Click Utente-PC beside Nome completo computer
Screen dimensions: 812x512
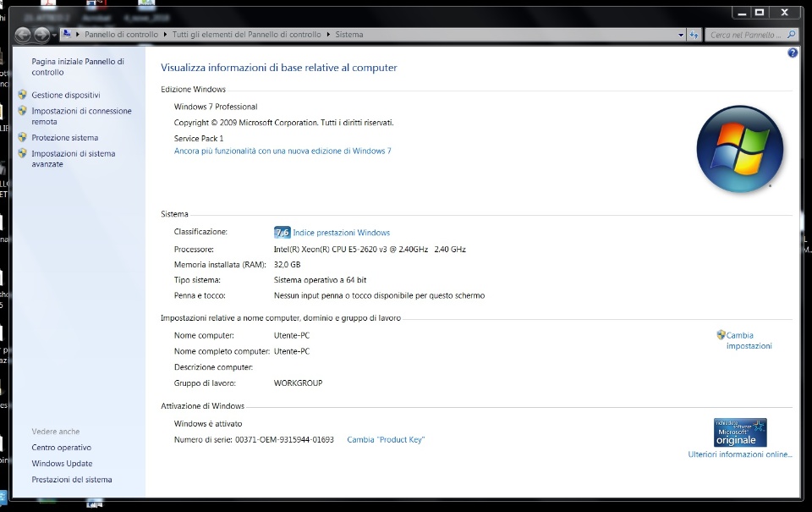coord(292,351)
